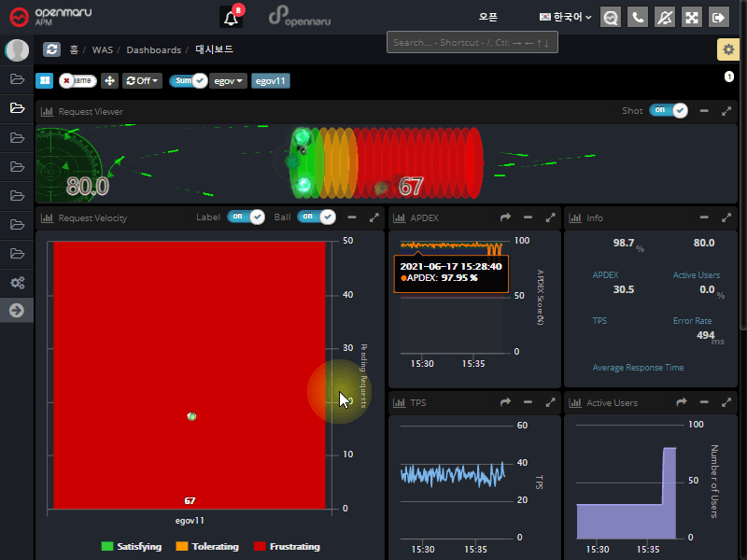
Task: Click the egov11 instance button
Action: click(x=270, y=81)
